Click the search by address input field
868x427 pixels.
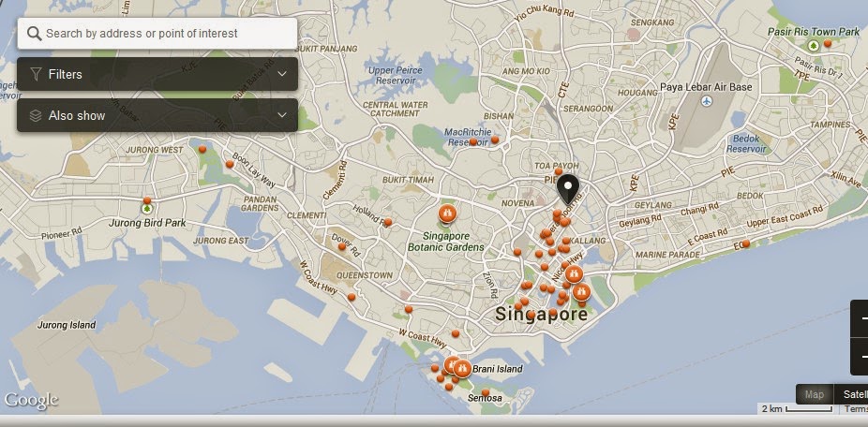pos(157,34)
